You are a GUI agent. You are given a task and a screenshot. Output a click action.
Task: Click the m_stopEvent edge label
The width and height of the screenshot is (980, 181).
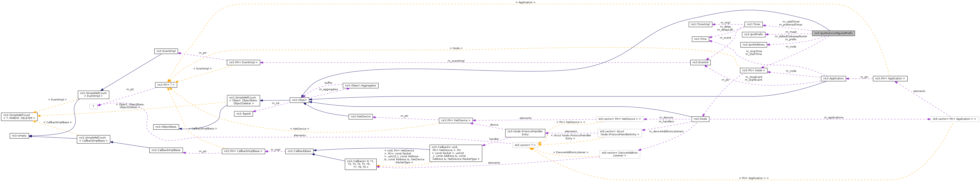click(x=754, y=77)
